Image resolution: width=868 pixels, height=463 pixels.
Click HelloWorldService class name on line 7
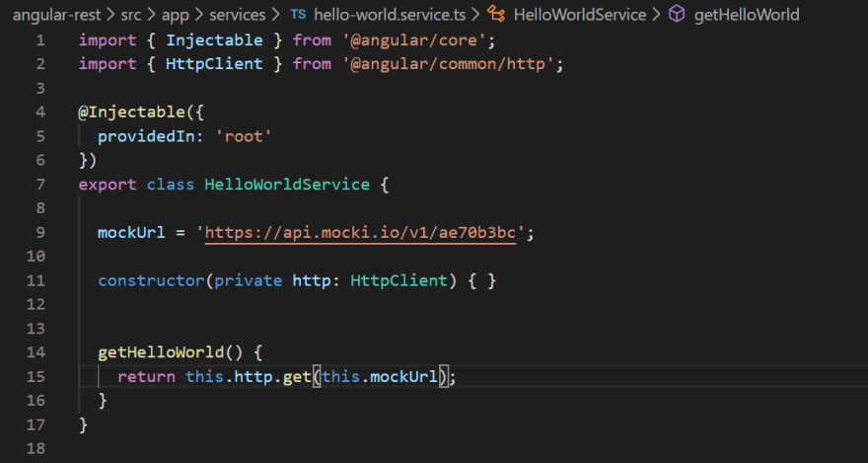(x=287, y=184)
